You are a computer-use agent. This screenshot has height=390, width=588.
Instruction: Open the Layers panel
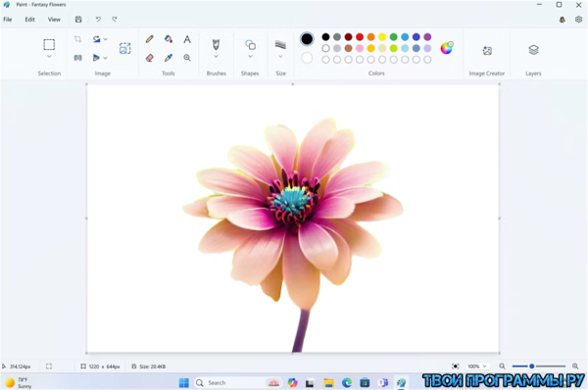(534, 50)
